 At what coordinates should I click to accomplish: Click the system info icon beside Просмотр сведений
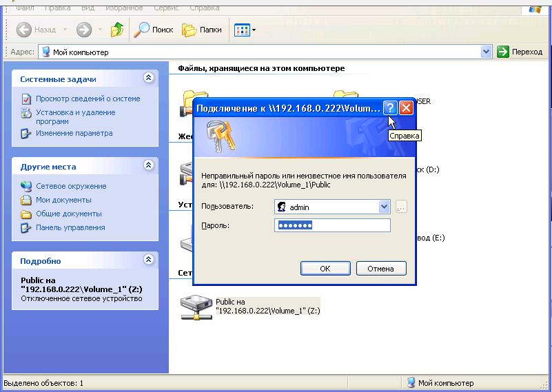coord(26,99)
